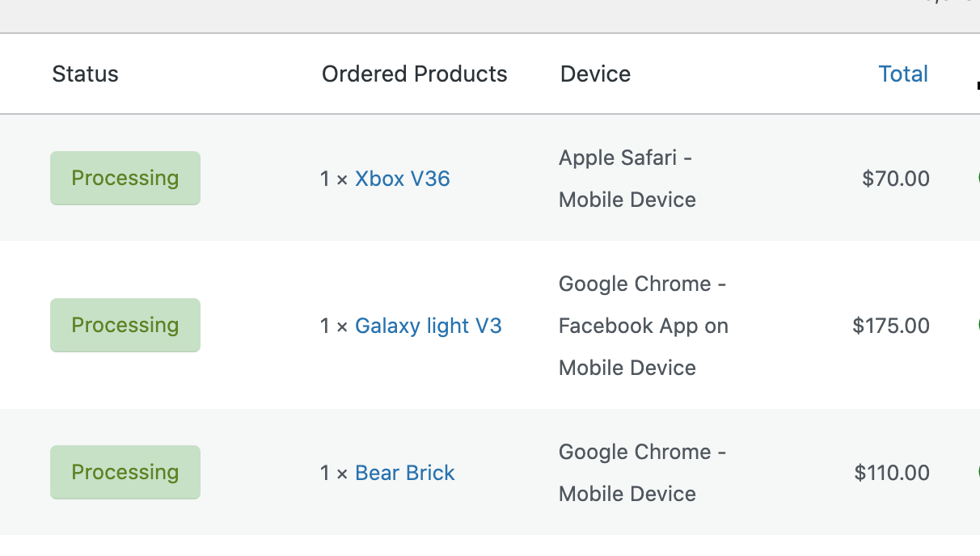The height and width of the screenshot is (556, 980).
Task: Click the Ordered Products column header
Action: [x=415, y=74]
